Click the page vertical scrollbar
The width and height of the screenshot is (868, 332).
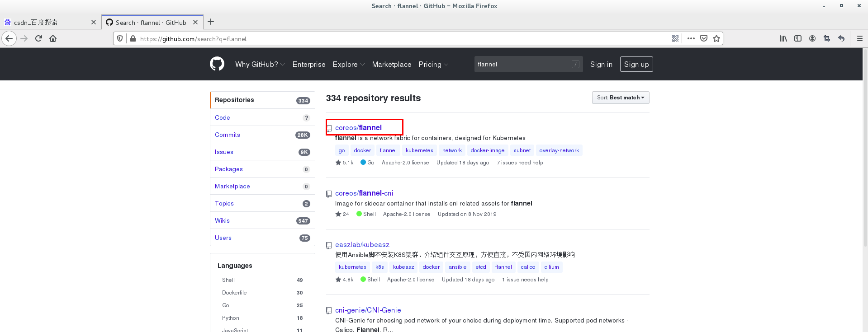865,147
